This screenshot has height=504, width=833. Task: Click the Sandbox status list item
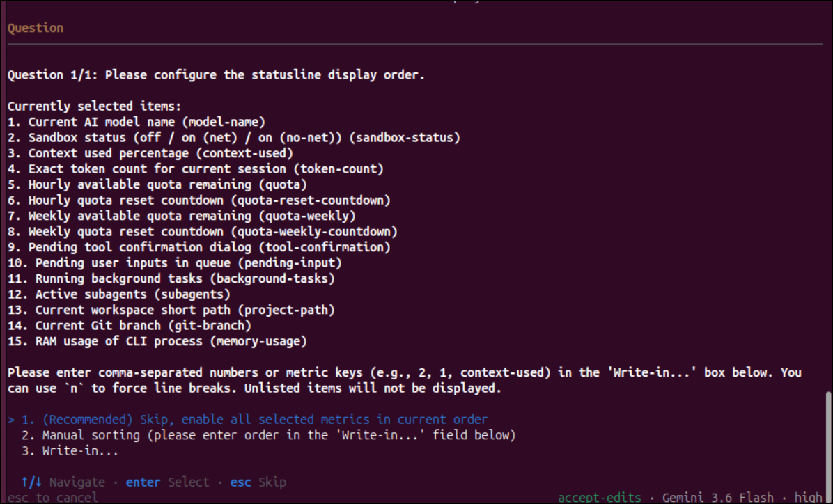pyautogui.click(x=234, y=138)
